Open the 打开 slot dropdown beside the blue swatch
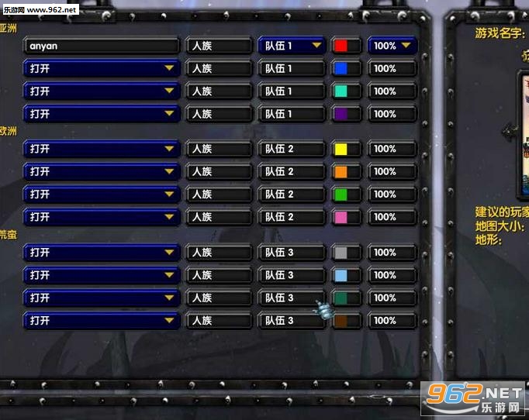 [101, 68]
